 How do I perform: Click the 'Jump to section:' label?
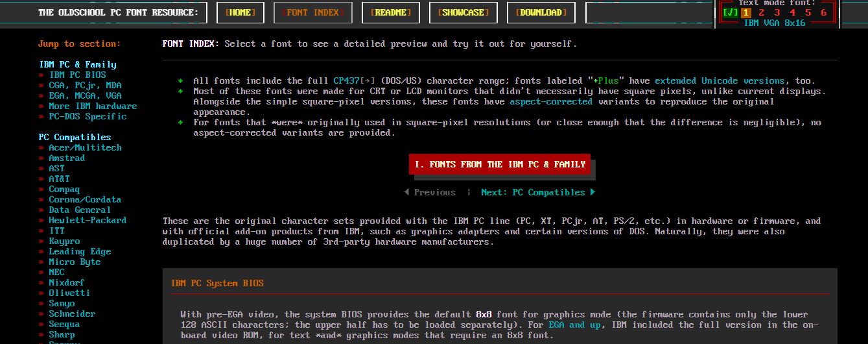(79, 43)
